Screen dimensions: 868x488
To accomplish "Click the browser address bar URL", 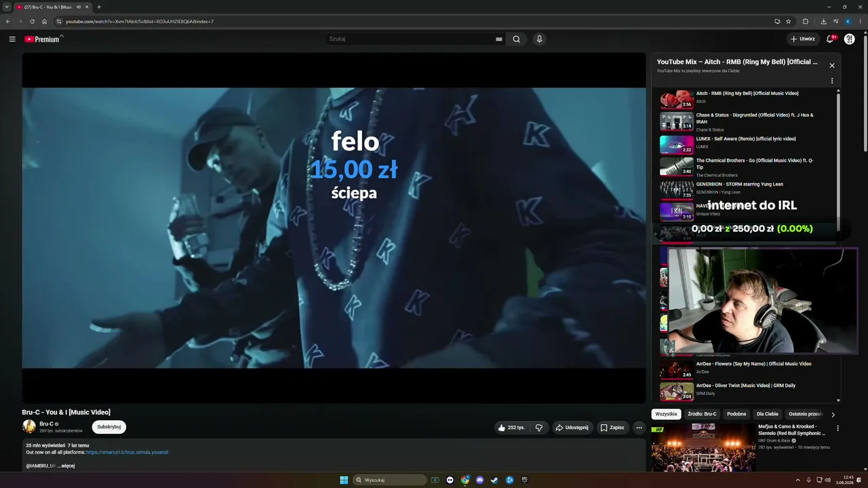I will [140, 22].
